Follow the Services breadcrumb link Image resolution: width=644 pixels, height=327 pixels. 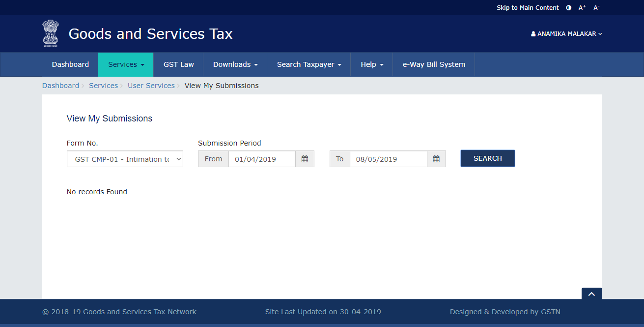click(103, 86)
